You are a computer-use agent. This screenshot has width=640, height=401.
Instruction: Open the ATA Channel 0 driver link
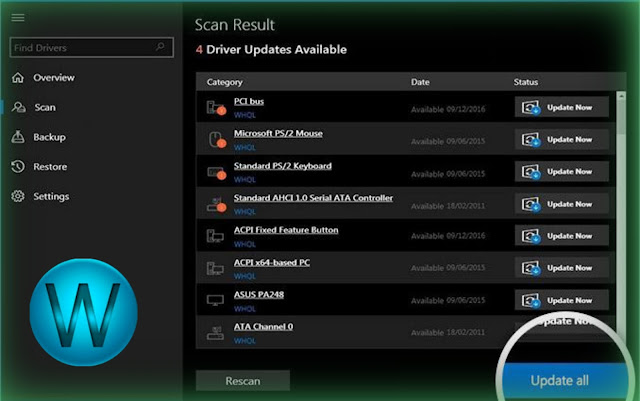pos(263,327)
